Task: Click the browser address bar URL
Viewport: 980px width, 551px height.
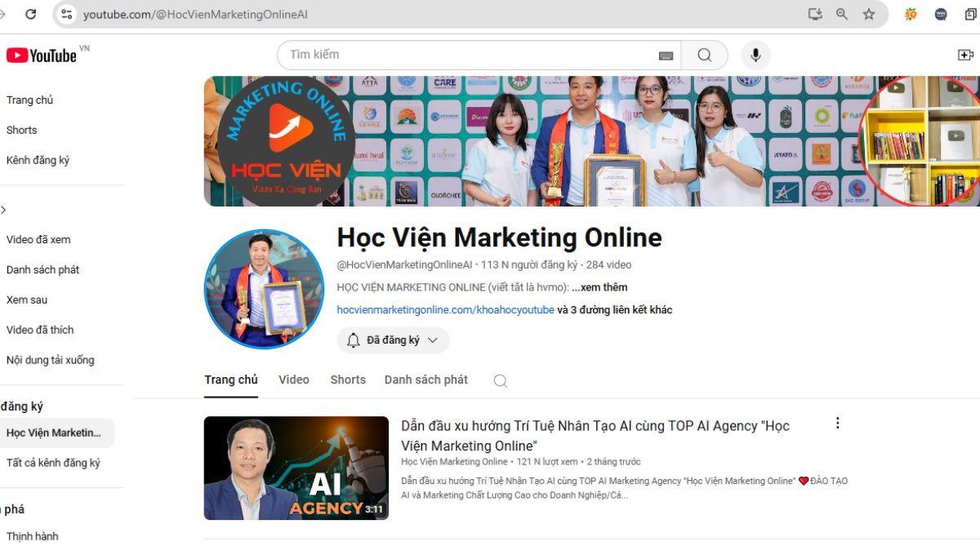Action: pyautogui.click(x=195, y=15)
